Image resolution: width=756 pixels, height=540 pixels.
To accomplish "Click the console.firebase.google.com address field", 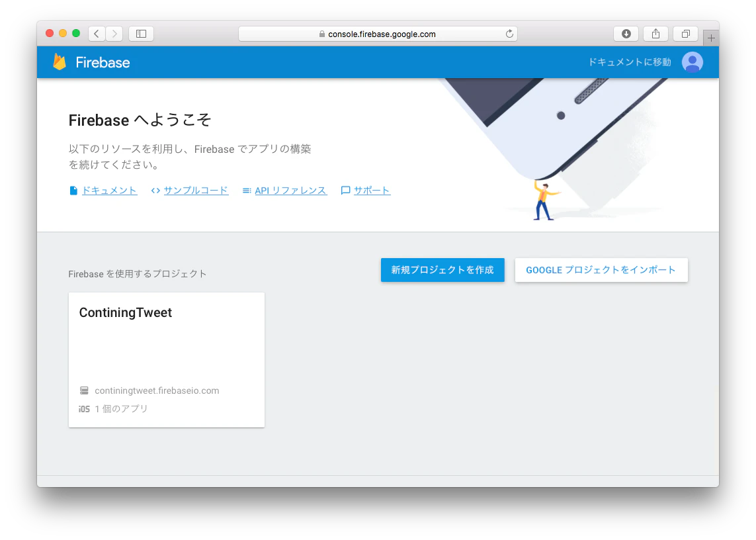I will point(378,34).
